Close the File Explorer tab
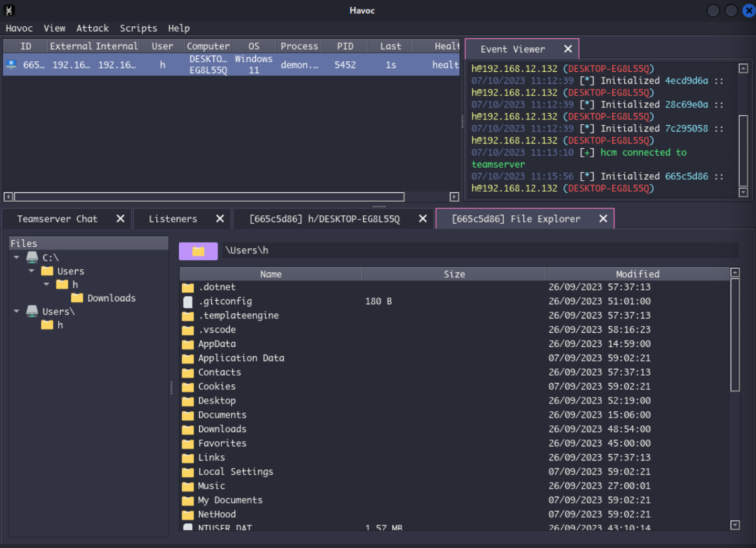Viewport: 756px width, 548px height. point(603,218)
